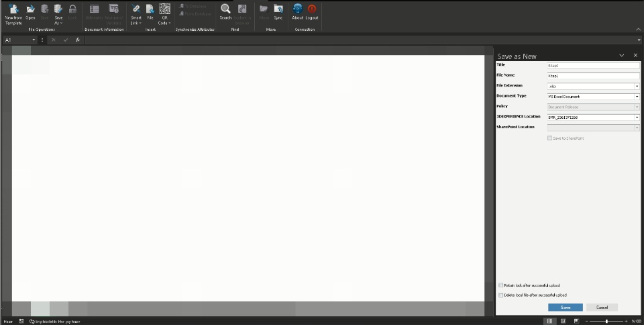
Task: Select Page Layout view in status bar
Action: click(563, 321)
